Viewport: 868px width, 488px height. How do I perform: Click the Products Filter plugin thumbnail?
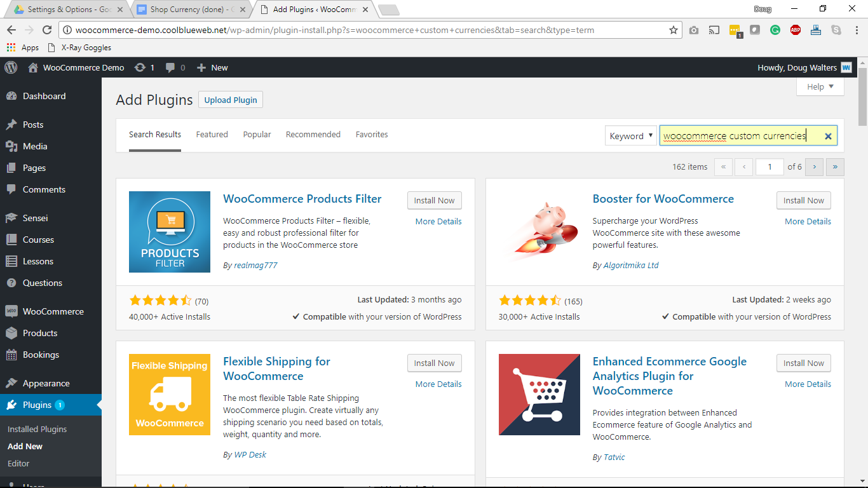coord(170,232)
